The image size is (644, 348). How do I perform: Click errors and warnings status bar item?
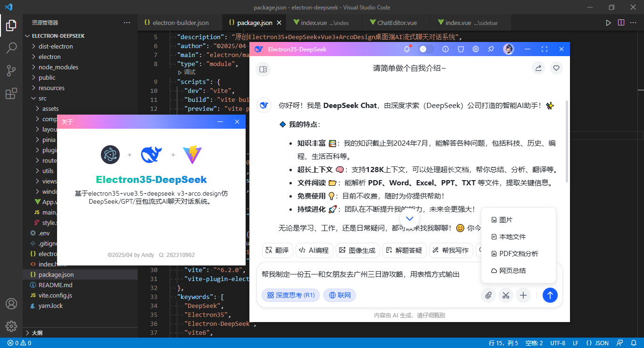pyautogui.click(x=19, y=343)
